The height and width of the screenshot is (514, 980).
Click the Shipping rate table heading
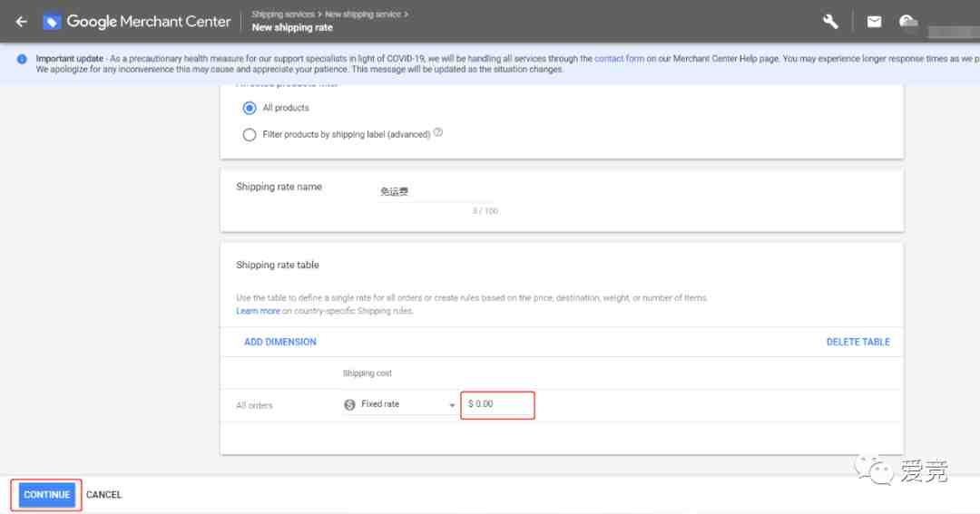tap(278, 265)
